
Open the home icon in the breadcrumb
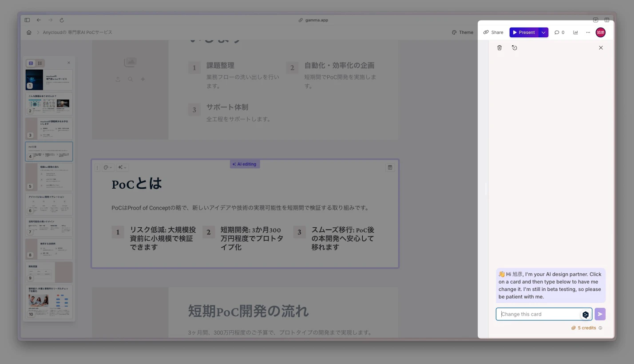point(29,32)
